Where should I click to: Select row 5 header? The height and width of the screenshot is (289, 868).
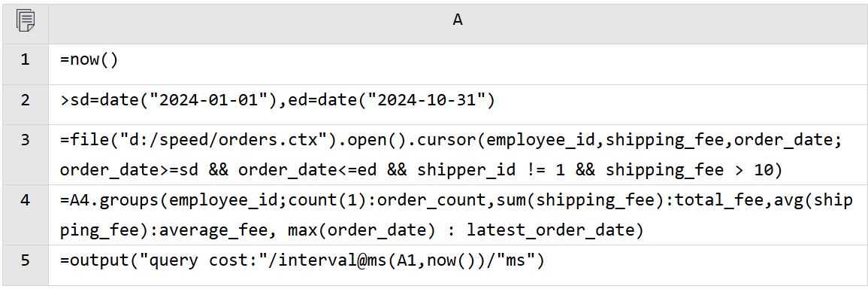tap(25, 259)
